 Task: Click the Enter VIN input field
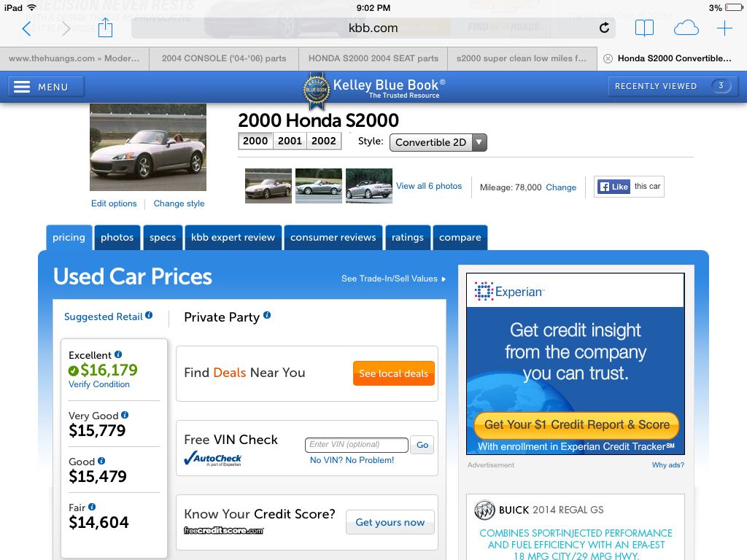pyautogui.click(x=356, y=445)
